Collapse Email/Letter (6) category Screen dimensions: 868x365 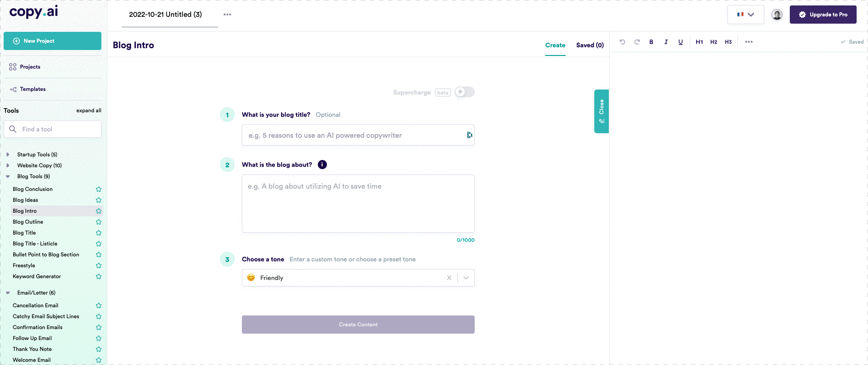(8, 293)
